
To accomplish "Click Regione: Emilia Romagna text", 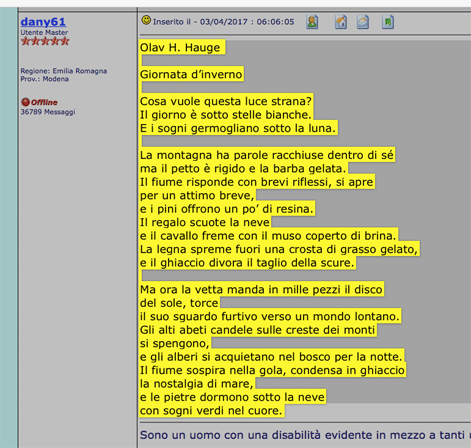I will pos(64,71).
